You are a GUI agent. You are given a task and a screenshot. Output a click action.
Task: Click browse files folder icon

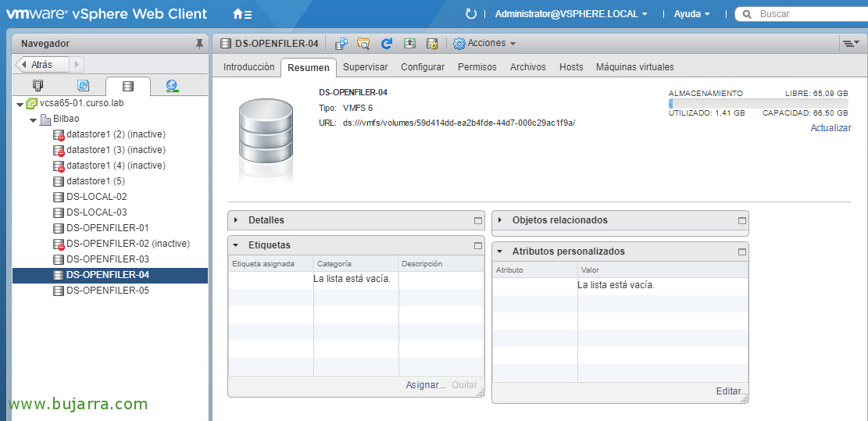(x=364, y=43)
